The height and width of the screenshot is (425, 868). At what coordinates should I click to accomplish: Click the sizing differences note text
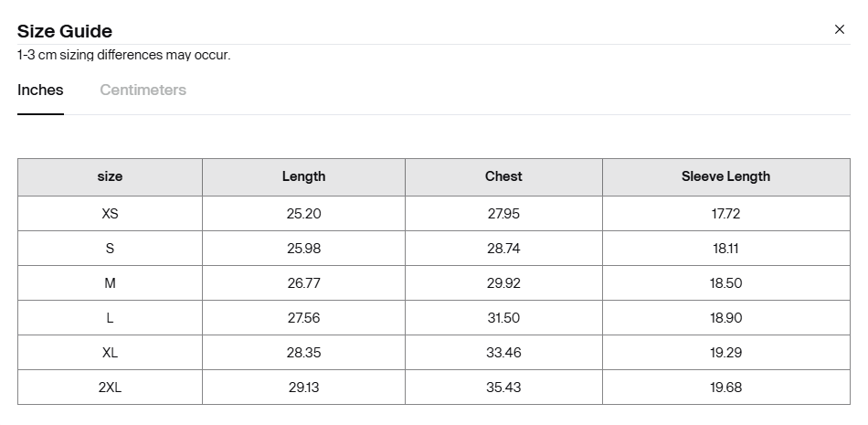pyautogui.click(x=123, y=55)
